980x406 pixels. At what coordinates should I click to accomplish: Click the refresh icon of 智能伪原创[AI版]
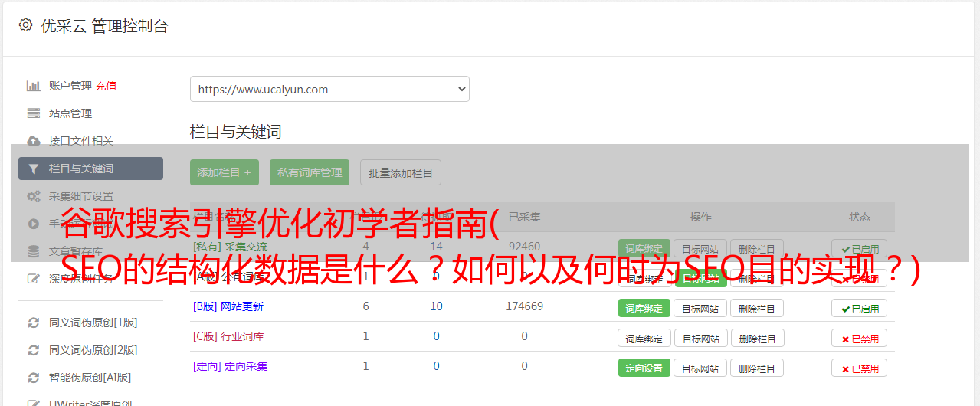point(34,378)
